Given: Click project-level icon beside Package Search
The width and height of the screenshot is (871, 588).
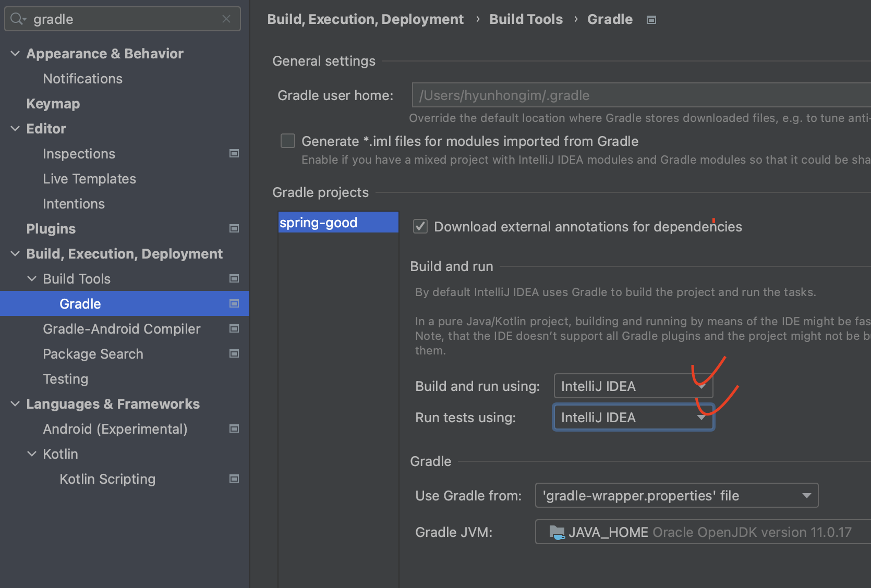Looking at the screenshot, I should coord(234,353).
